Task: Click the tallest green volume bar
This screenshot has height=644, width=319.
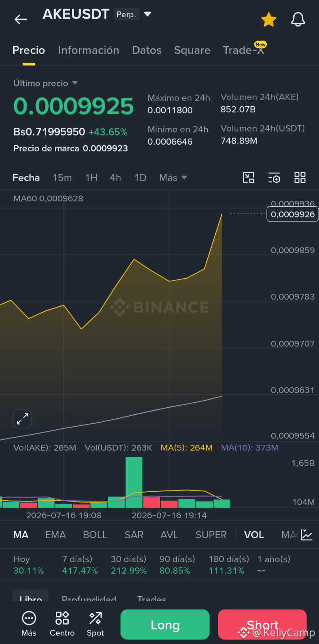Action: (134, 482)
